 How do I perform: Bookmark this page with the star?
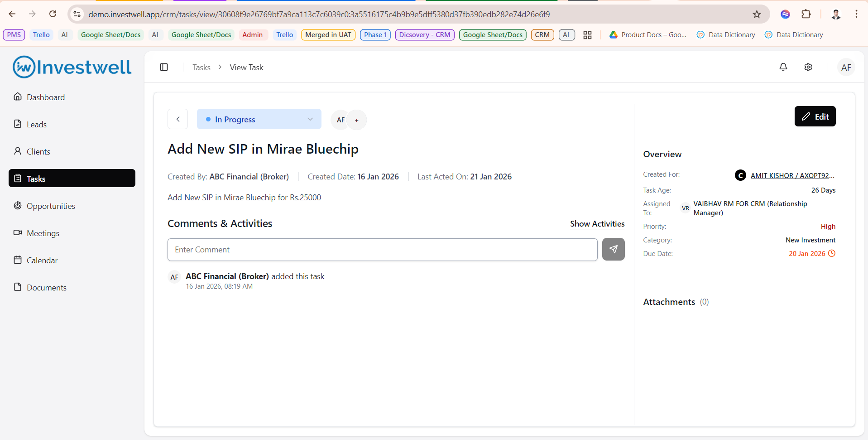[x=757, y=14]
